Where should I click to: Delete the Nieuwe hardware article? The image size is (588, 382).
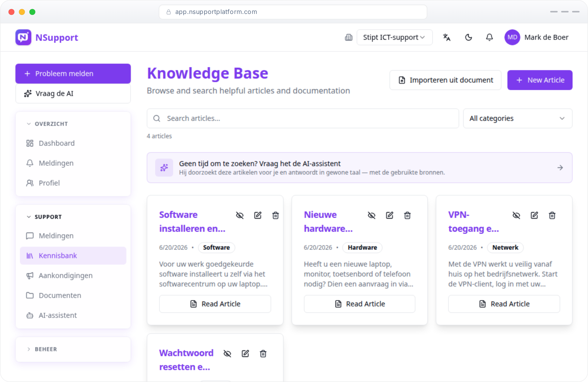click(407, 215)
